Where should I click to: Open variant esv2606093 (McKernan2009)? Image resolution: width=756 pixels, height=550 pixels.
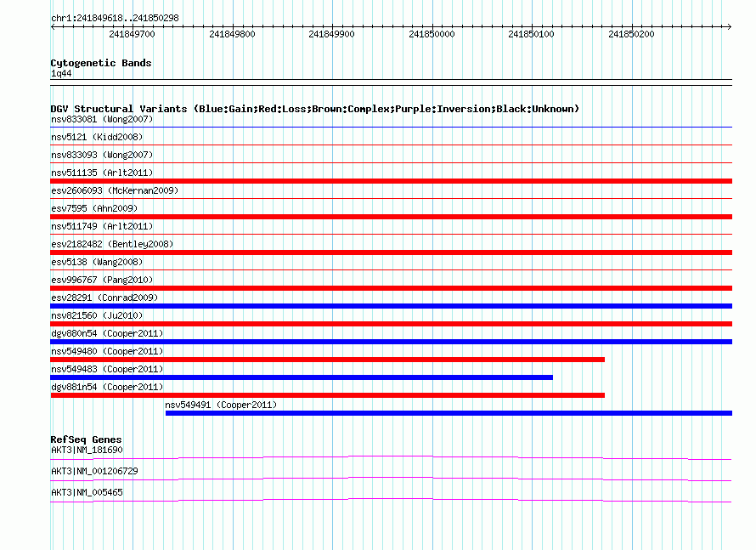115,190
